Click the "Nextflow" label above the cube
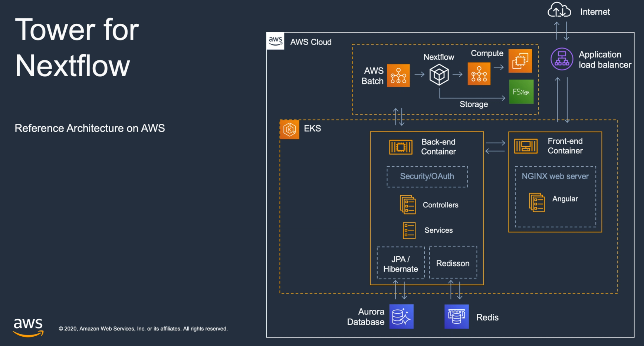Screen dimensions: 644x346 click(x=439, y=57)
